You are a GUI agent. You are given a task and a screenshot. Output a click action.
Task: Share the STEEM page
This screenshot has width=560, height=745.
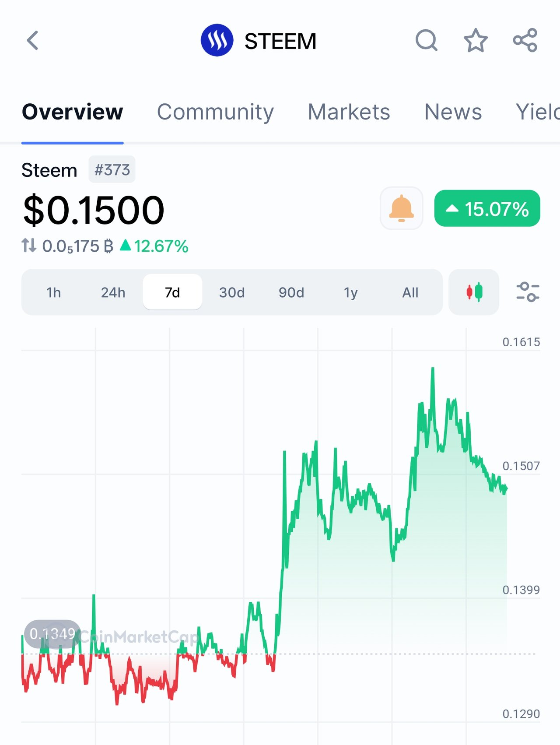(x=525, y=41)
